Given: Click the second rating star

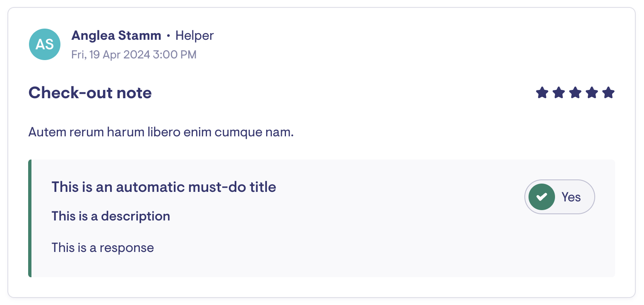Looking at the screenshot, I should pos(559,93).
